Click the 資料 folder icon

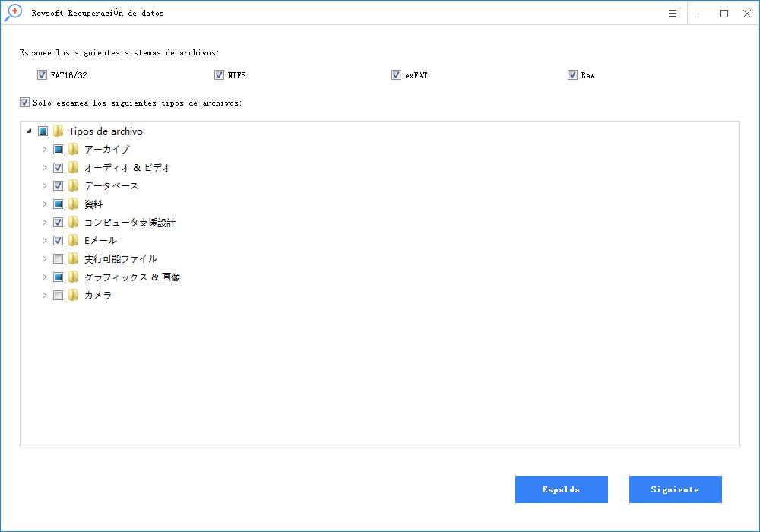coord(73,204)
